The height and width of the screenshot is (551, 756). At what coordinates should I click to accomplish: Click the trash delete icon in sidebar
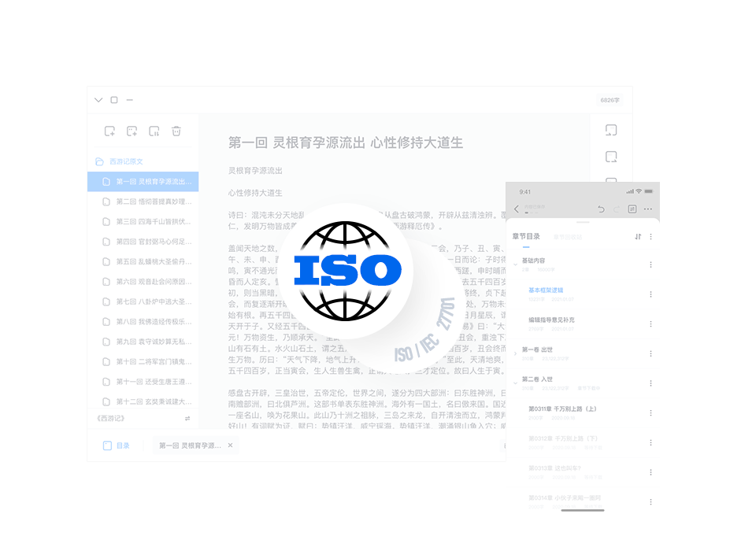[x=176, y=131]
